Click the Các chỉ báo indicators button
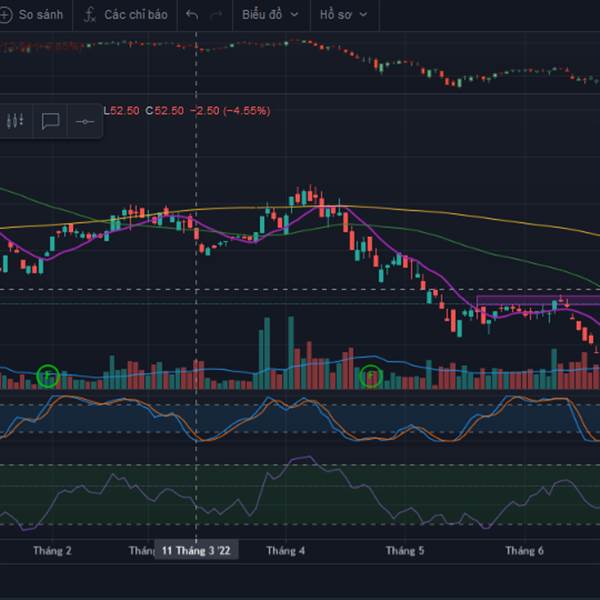This screenshot has width=600, height=600. click(x=136, y=15)
